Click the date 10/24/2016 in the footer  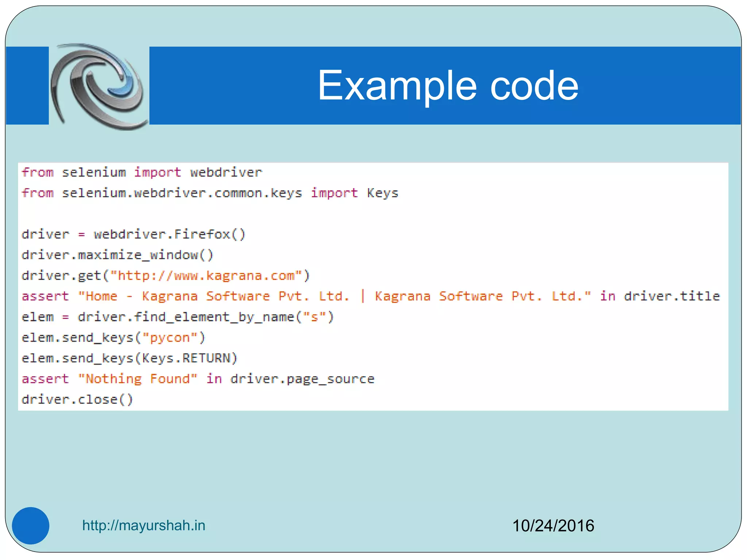(553, 526)
